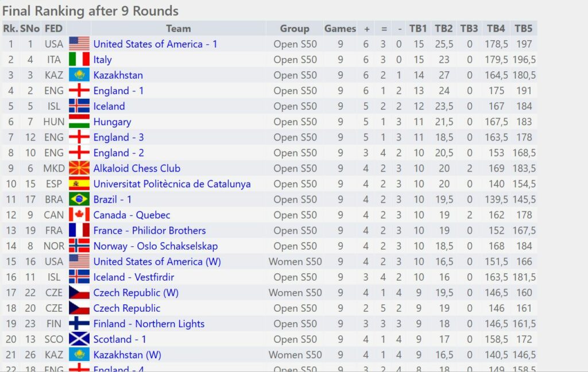Click the France flag icon
The height and width of the screenshot is (372, 588).
click(x=79, y=230)
